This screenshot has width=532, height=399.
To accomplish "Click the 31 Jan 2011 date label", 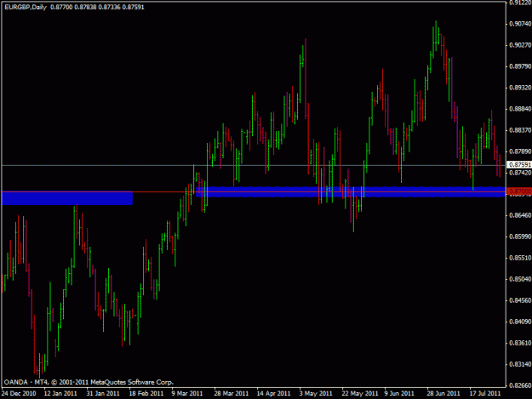I will click(x=103, y=394).
